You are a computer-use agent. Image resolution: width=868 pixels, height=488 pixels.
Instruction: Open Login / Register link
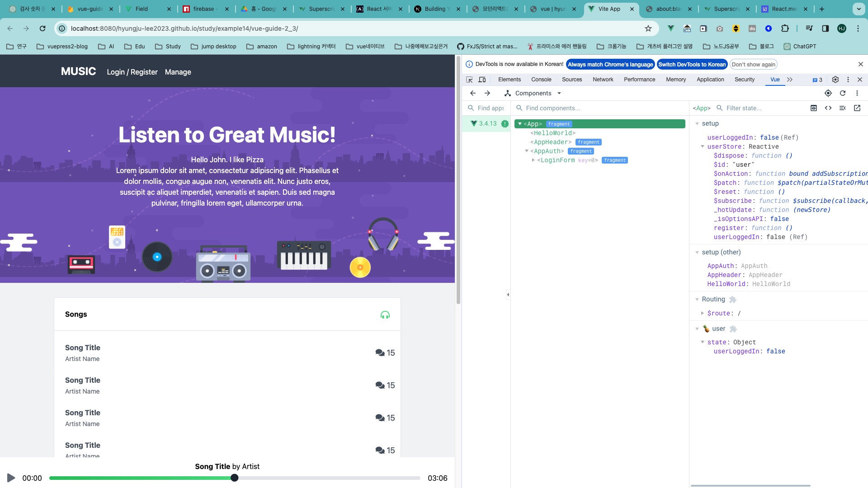point(132,72)
